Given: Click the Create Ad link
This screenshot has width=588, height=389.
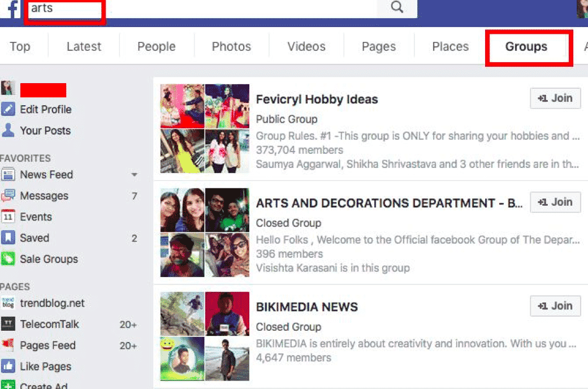Looking at the screenshot, I should 44,385.
